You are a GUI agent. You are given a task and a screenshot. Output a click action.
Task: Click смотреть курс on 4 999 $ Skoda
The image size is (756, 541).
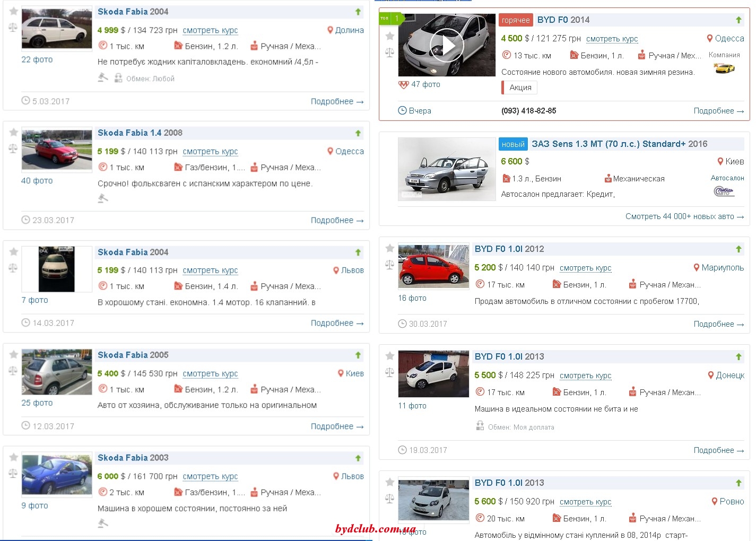210,30
